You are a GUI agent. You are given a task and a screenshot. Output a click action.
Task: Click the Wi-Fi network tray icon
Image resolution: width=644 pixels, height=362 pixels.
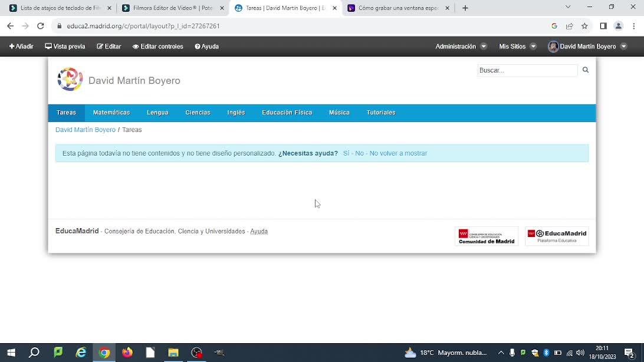pos(569,353)
